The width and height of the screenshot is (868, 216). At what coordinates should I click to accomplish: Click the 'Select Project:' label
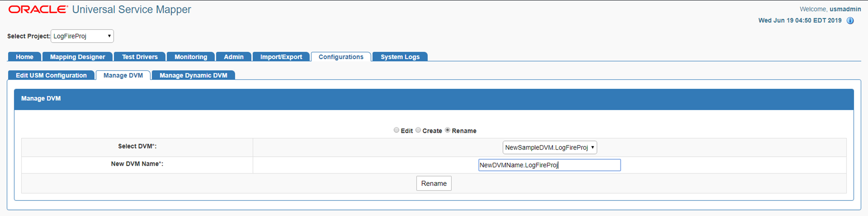[29, 36]
